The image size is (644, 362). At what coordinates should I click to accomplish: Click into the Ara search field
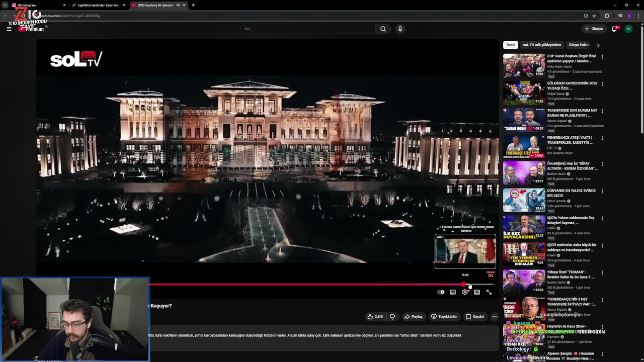307,29
